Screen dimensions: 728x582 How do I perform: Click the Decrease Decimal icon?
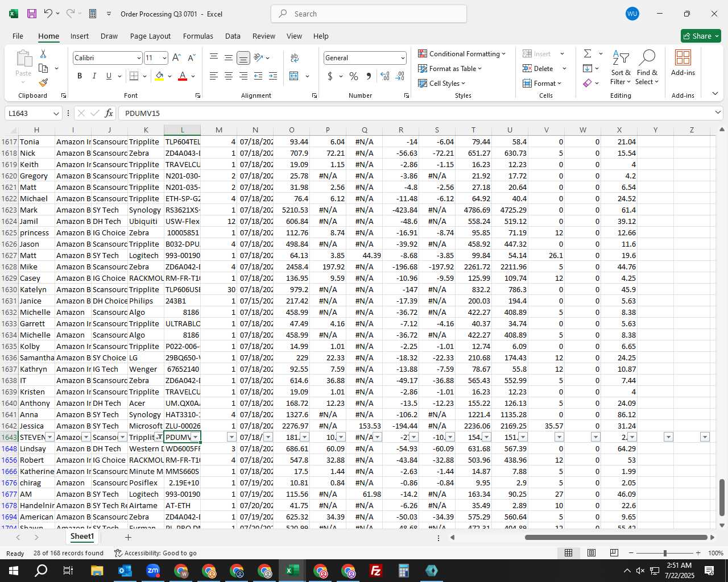[400, 76]
